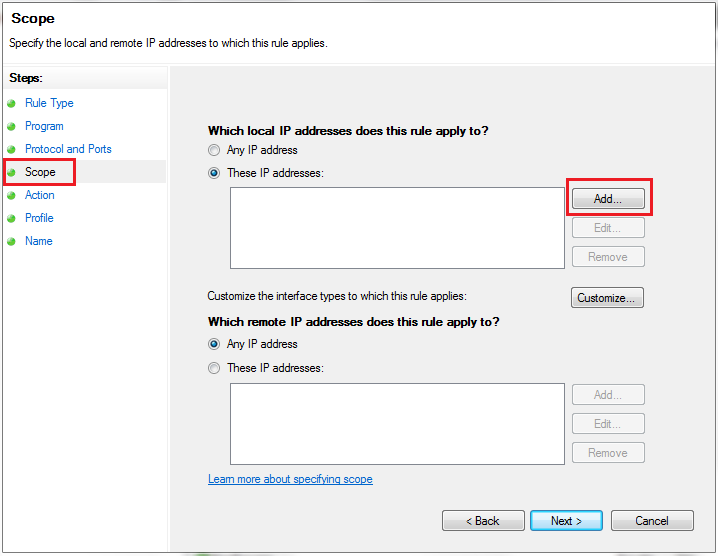Screen dimensions: 718x556
Task: Select remote "These IP addresses" radio button
Action: click(214, 368)
